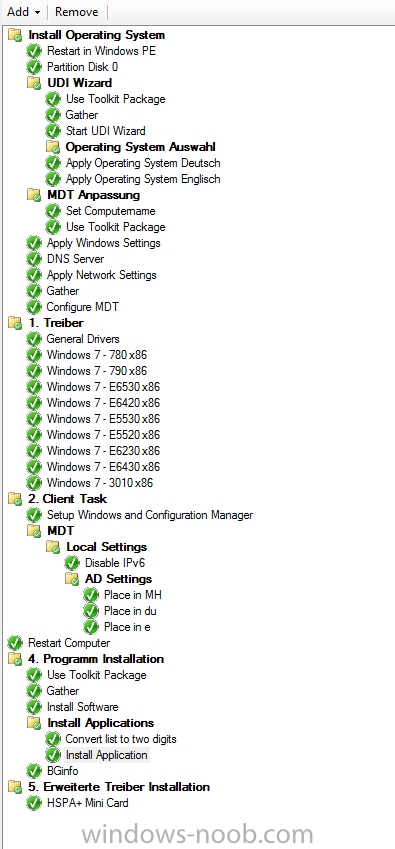Click the green check icon next to Restart Computer

15,643
